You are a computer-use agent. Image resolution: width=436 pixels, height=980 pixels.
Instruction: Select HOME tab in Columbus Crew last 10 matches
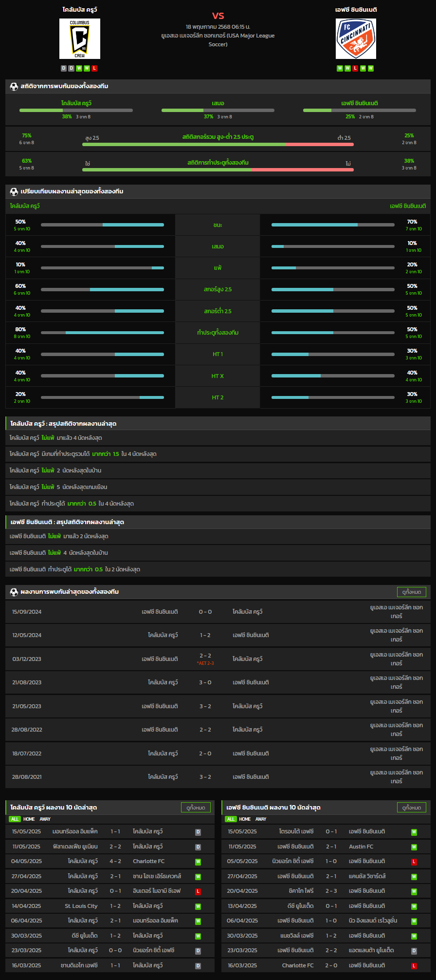click(29, 819)
